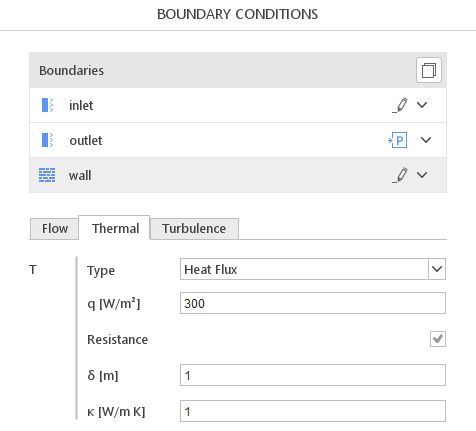Click the Type label
476x431 pixels.
point(101,270)
